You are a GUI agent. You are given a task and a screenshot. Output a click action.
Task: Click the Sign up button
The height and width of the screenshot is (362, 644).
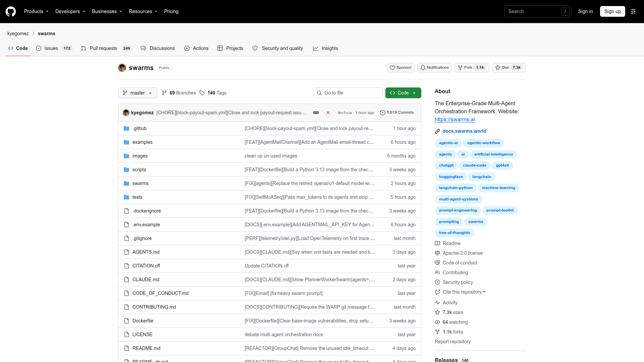tap(612, 11)
